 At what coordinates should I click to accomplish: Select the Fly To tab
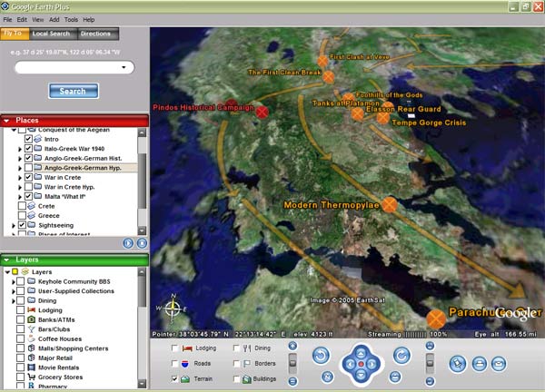(14, 34)
